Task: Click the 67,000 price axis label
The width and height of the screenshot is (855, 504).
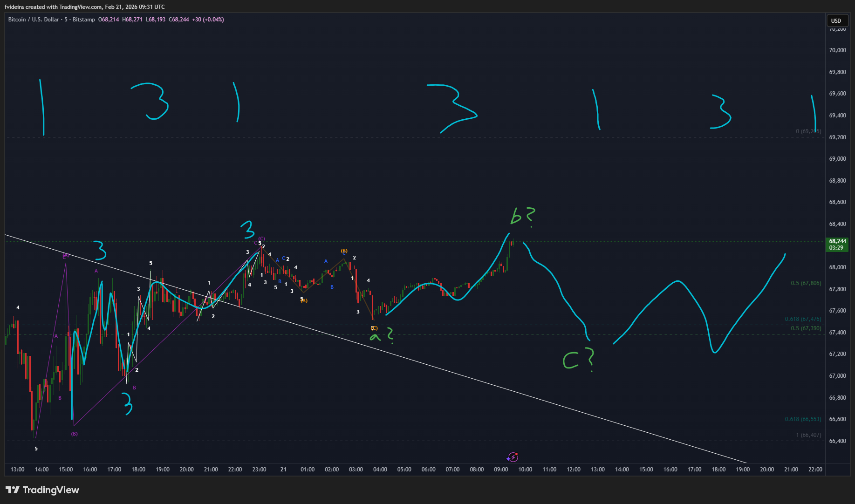Action: 837,376
